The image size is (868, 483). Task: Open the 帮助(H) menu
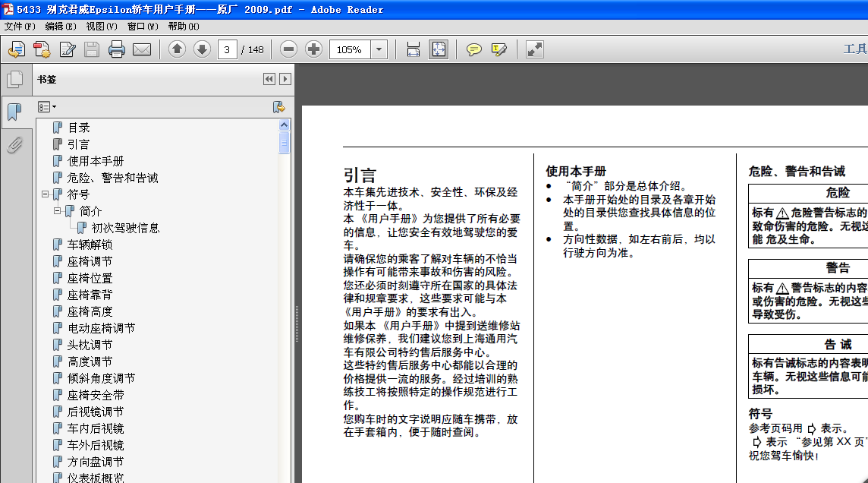[x=183, y=26]
